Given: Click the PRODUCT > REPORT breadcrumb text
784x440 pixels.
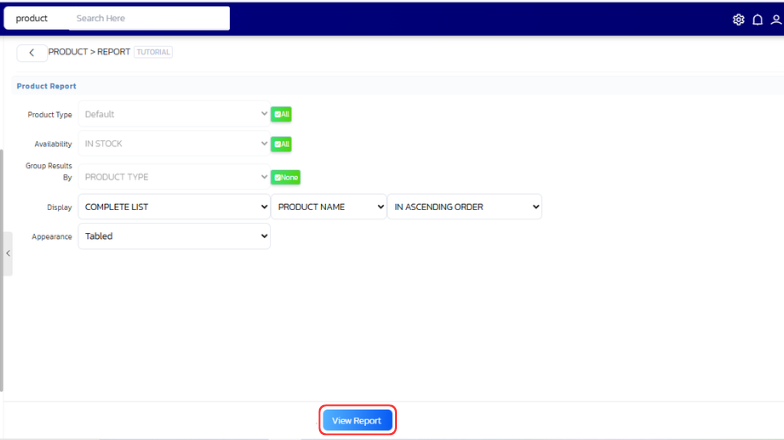Looking at the screenshot, I should click(89, 52).
